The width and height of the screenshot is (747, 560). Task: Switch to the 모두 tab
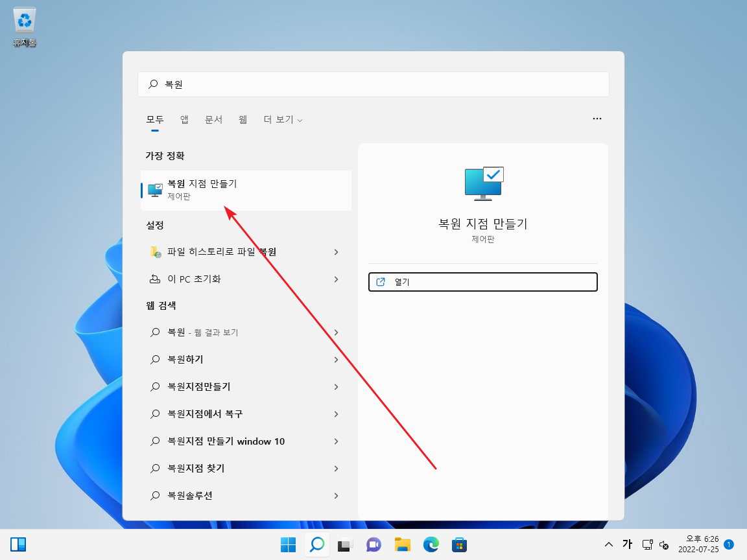click(155, 119)
